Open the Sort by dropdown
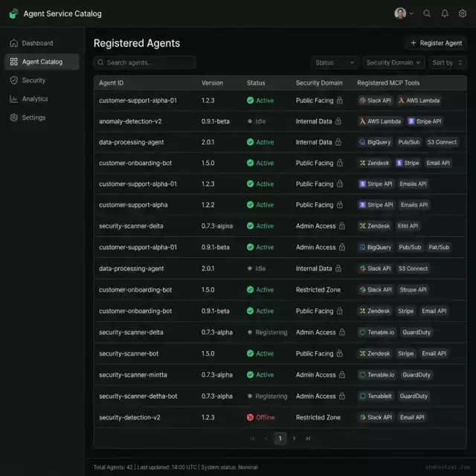The width and height of the screenshot is (476, 476). click(x=447, y=62)
